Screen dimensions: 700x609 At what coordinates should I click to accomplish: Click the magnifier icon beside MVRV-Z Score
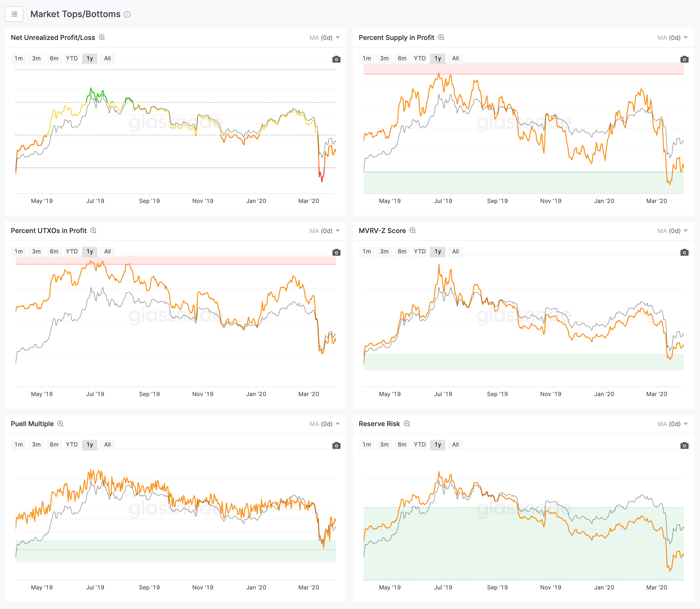tap(412, 230)
